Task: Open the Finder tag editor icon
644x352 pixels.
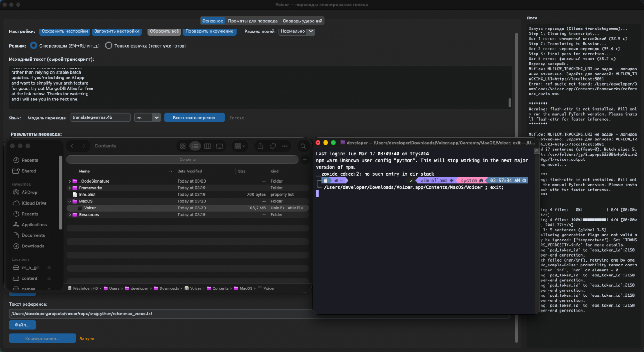Action: click(x=273, y=146)
